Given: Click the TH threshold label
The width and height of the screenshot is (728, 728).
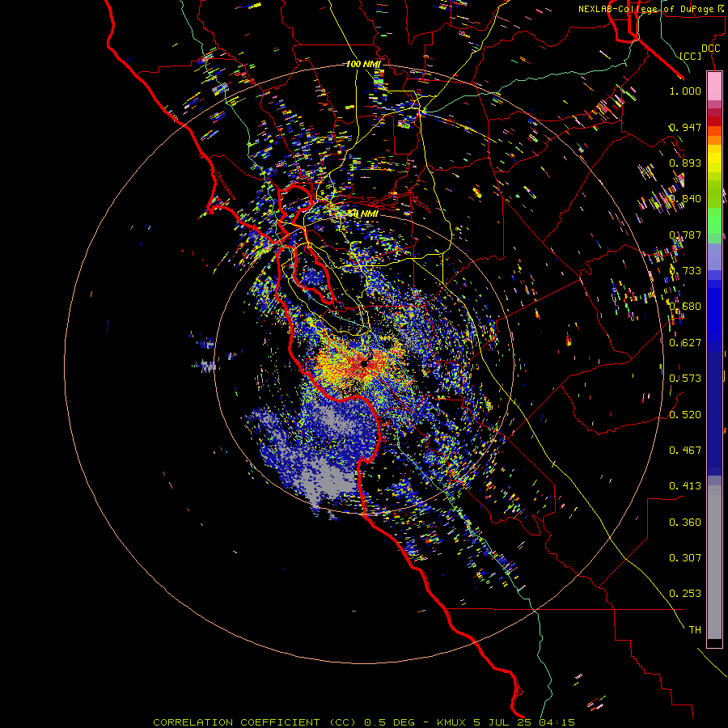Looking at the screenshot, I should [695, 630].
